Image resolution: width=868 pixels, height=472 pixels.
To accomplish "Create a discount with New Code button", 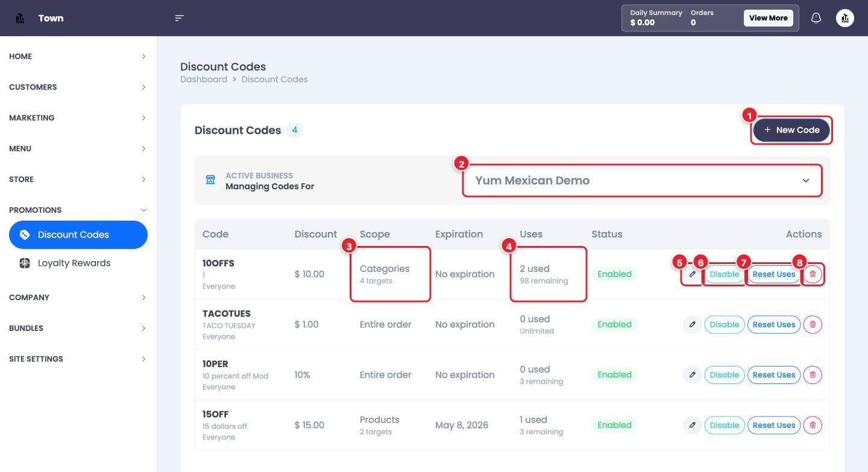I will (791, 130).
